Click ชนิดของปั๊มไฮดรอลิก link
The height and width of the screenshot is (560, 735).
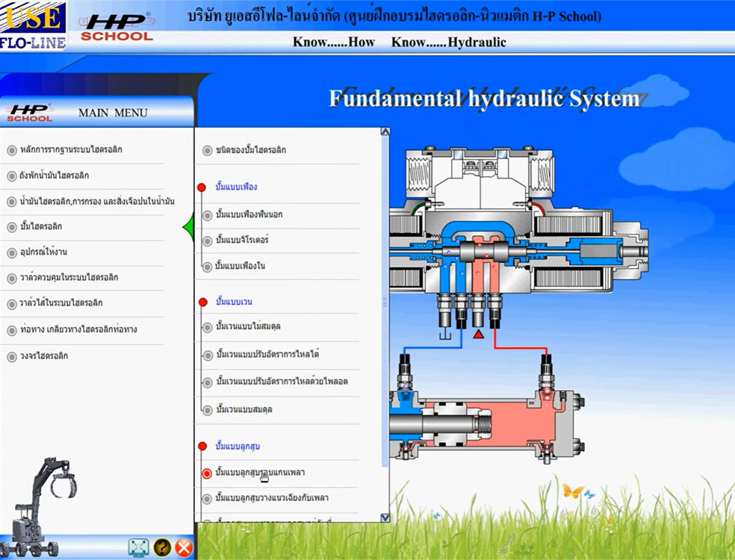(250, 150)
